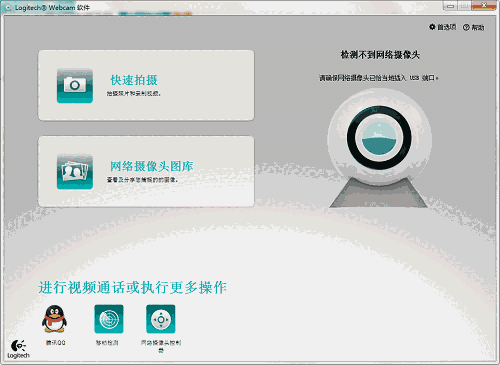This screenshot has width=500, height=365.
Task: Open the webcam controller icon
Action: click(x=161, y=319)
